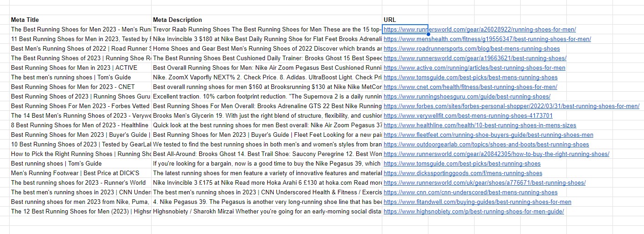This screenshot has width=644, height=234.
Task: Select 'Best Running Shoes for Men in 2023 | ACTIVE' cell
Action: (81, 68)
